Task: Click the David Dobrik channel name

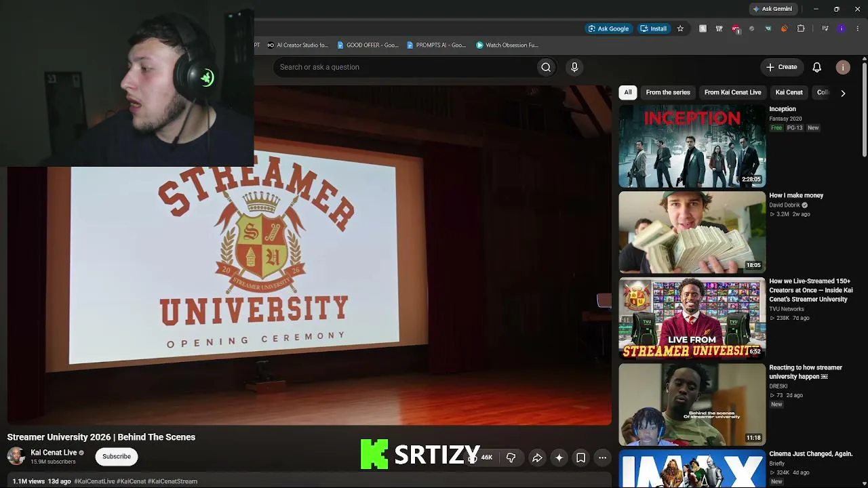Action: tap(785, 205)
